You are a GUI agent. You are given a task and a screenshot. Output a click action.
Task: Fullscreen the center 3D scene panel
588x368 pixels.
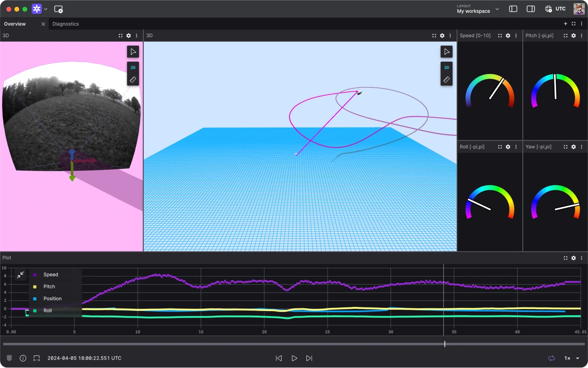click(434, 35)
